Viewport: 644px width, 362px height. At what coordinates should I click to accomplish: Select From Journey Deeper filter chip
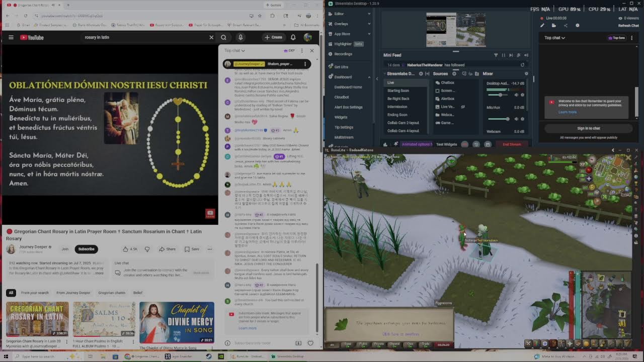pyautogui.click(x=73, y=293)
